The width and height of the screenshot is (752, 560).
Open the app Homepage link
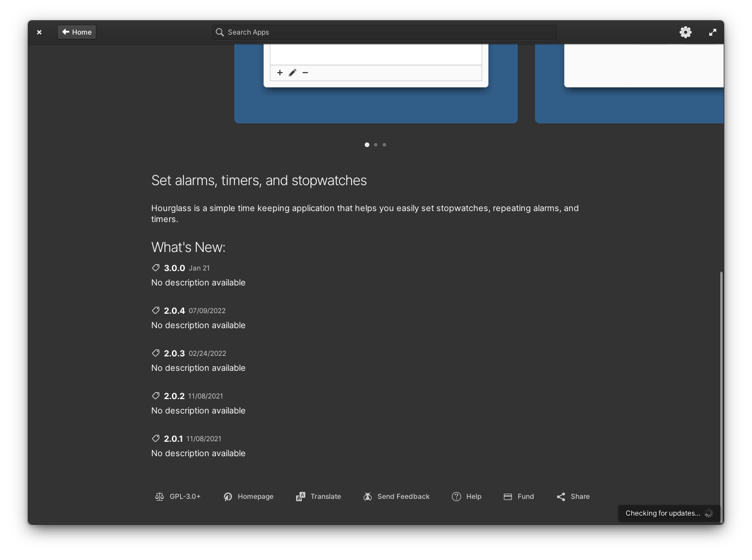pyautogui.click(x=249, y=497)
